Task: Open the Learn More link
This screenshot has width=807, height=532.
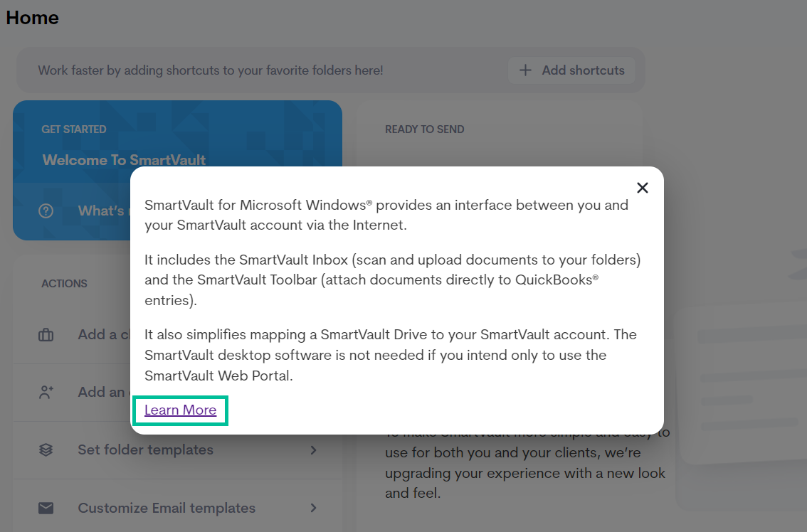Action: [x=180, y=410]
